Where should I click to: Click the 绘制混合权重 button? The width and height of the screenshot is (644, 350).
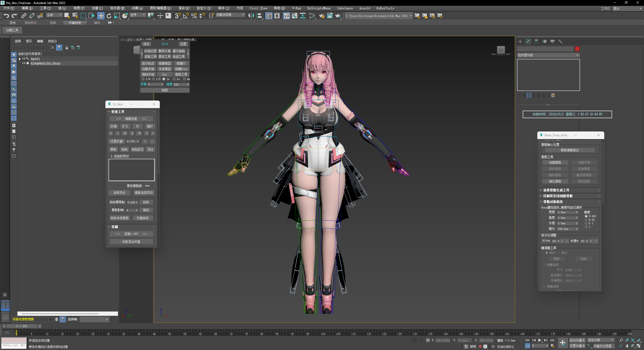point(131,242)
